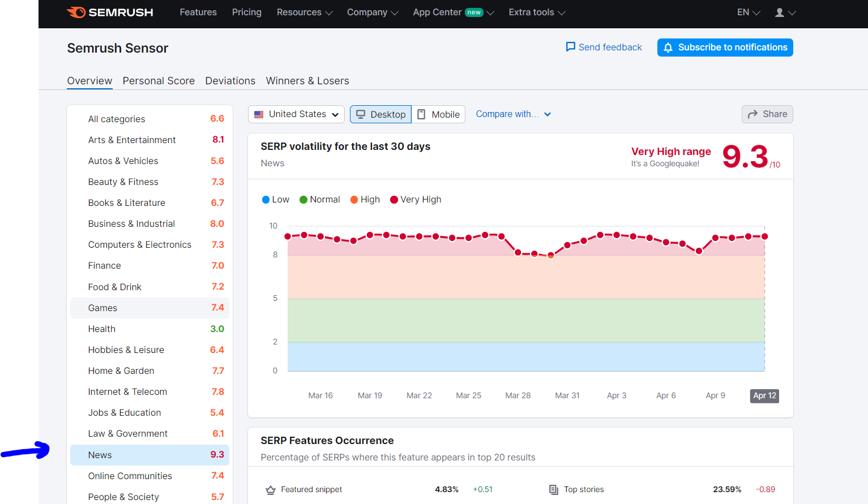Screen dimensions: 868x504
Task: Click the United States flag icon
Action: click(x=259, y=114)
